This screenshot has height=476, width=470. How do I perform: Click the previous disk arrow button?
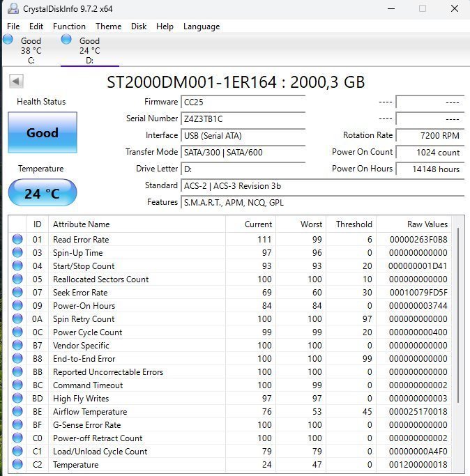[x=15, y=82]
